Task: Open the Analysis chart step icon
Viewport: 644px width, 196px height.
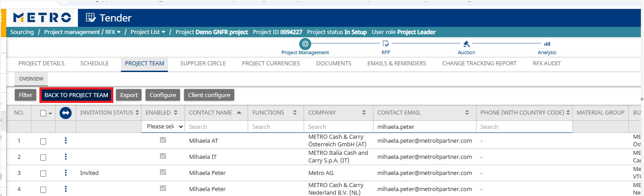Action: [x=547, y=44]
